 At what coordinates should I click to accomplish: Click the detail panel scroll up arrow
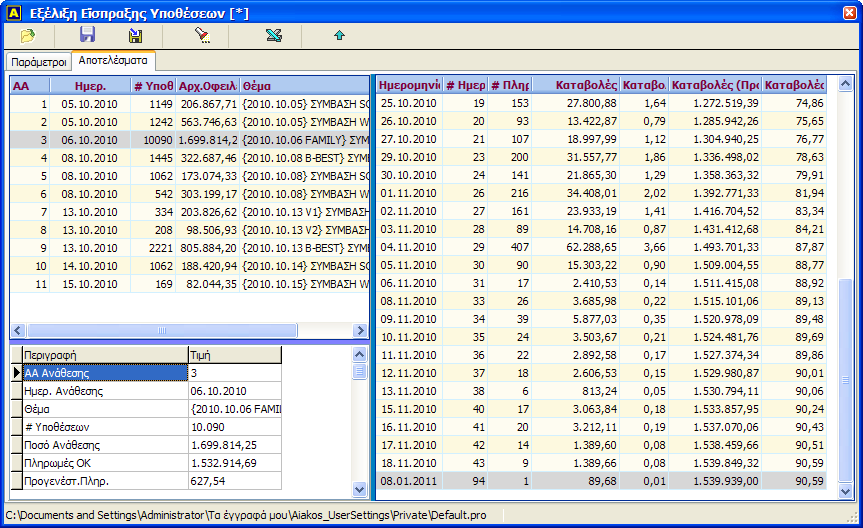click(359, 355)
